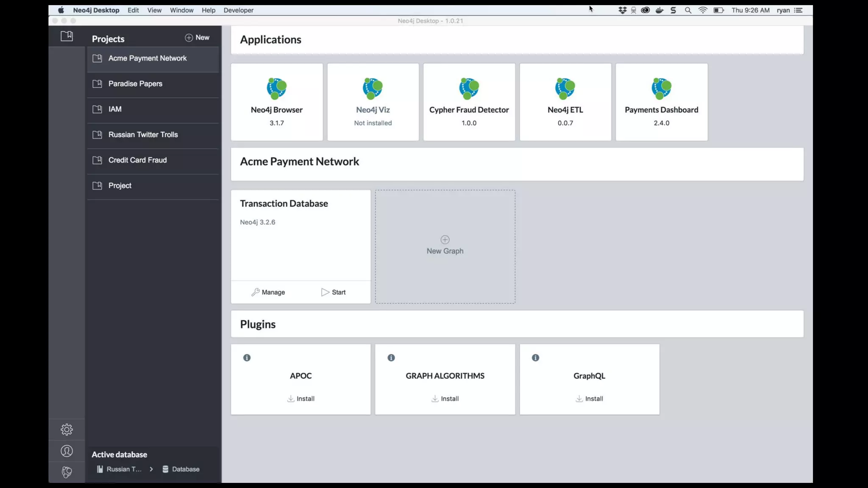Click the Graph Algorithms info icon
The image size is (868, 488).
391,358
